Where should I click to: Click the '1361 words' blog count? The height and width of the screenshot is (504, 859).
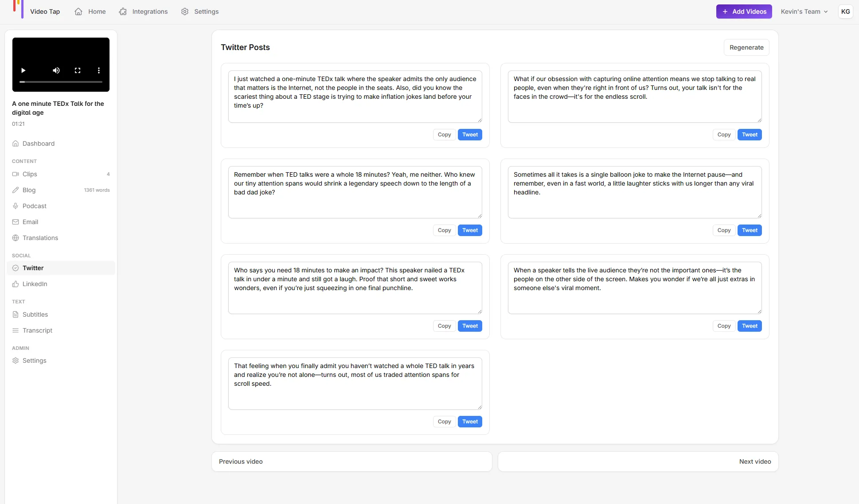click(97, 190)
